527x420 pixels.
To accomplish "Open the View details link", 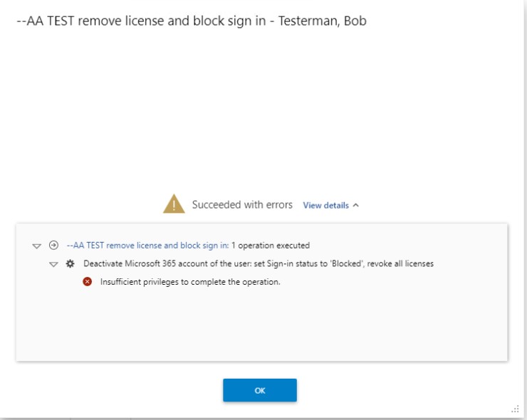I will coord(325,205).
